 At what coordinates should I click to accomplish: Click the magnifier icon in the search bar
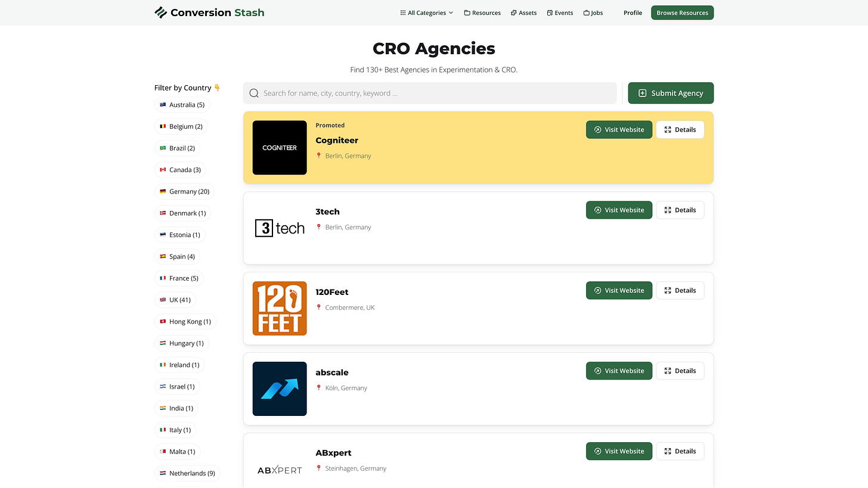(x=254, y=93)
